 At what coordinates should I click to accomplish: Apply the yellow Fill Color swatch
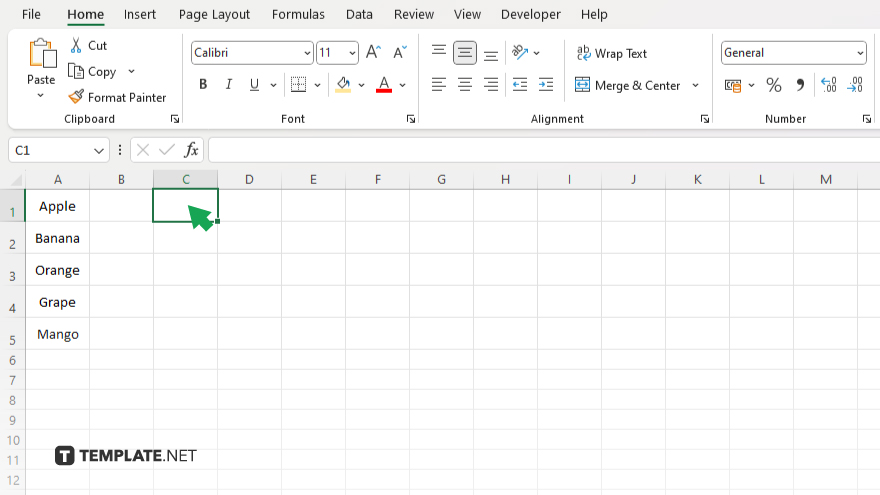(344, 85)
